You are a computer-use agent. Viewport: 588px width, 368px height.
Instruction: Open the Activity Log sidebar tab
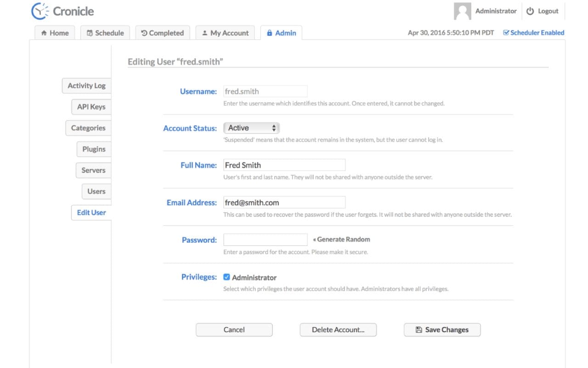86,86
